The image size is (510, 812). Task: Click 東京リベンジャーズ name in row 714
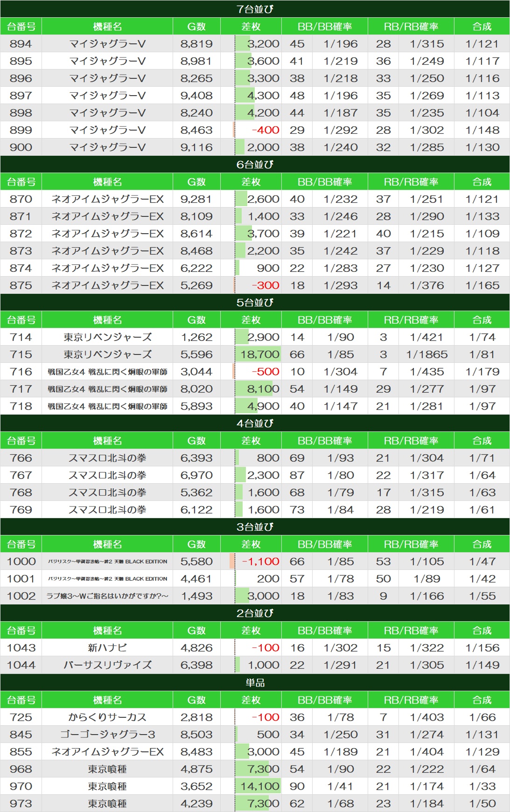coord(107,337)
